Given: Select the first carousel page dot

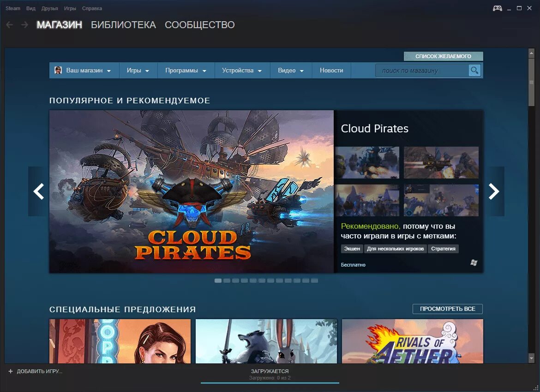Looking at the screenshot, I should click(218, 280).
